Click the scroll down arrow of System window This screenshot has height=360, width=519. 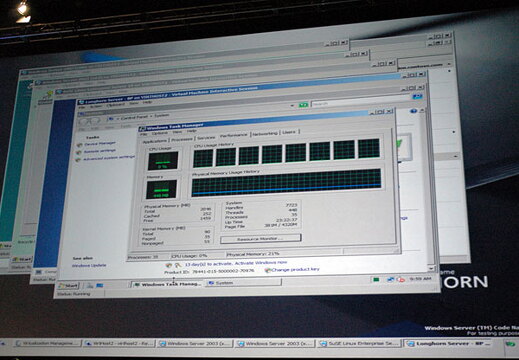[x=431, y=268]
